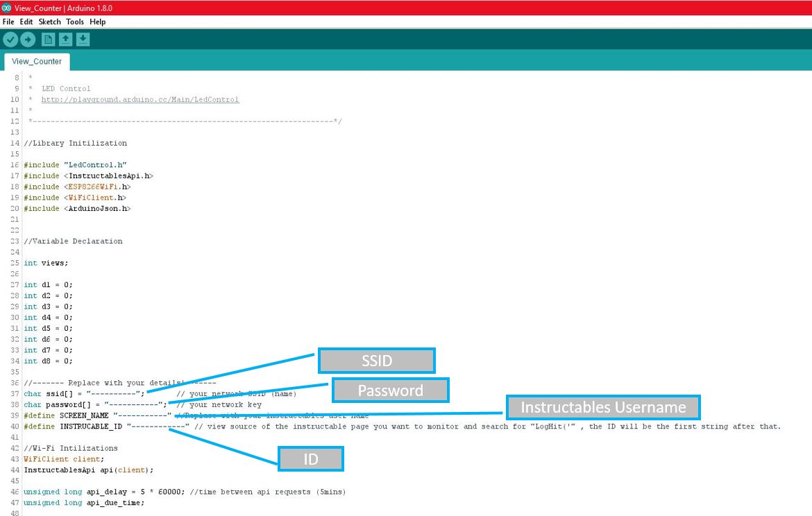Screen dimensions: 812x516
Task: Open a sketch using the toolbar icon
Action: pyautogui.click(x=65, y=39)
